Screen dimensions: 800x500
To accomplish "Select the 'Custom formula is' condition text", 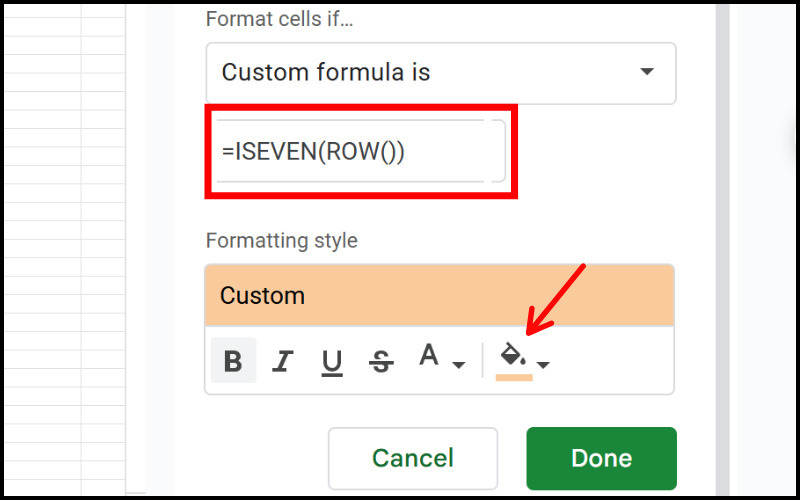I will (325, 72).
